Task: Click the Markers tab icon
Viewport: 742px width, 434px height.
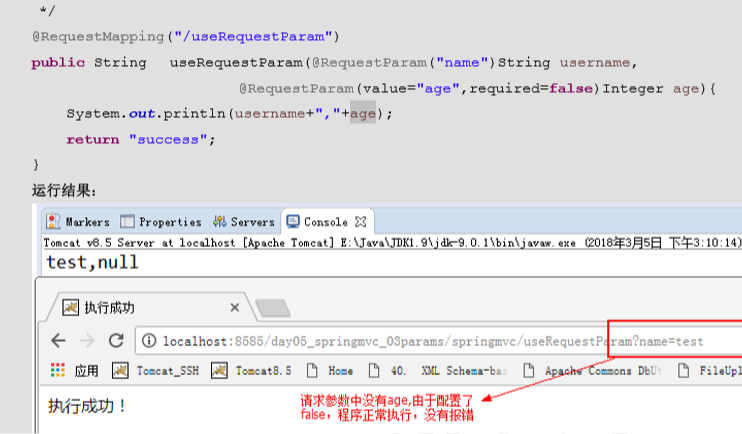Action: [x=53, y=221]
